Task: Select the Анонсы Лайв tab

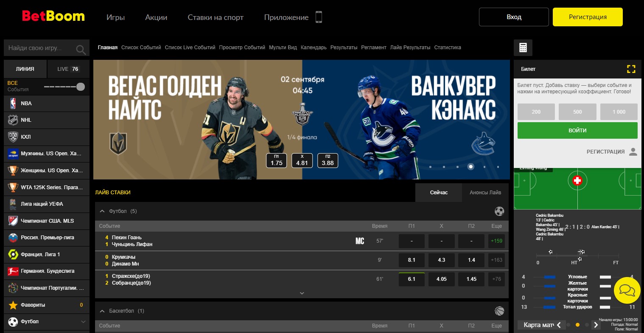Action: tap(485, 193)
